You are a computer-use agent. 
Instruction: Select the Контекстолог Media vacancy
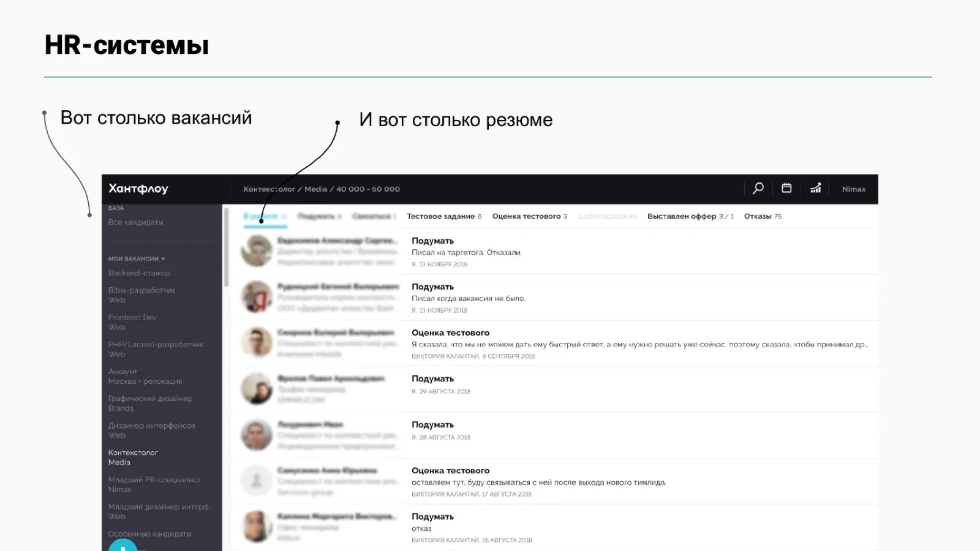pos(133,457)
